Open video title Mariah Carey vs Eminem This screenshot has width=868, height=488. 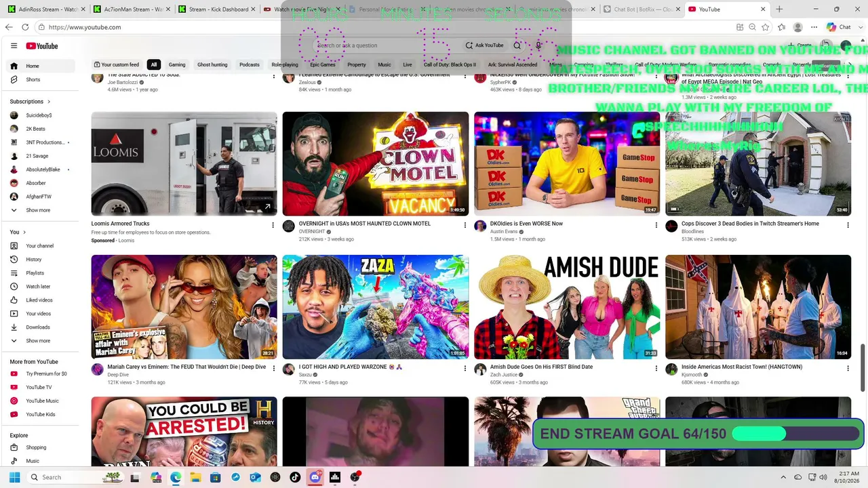point(186,367)
